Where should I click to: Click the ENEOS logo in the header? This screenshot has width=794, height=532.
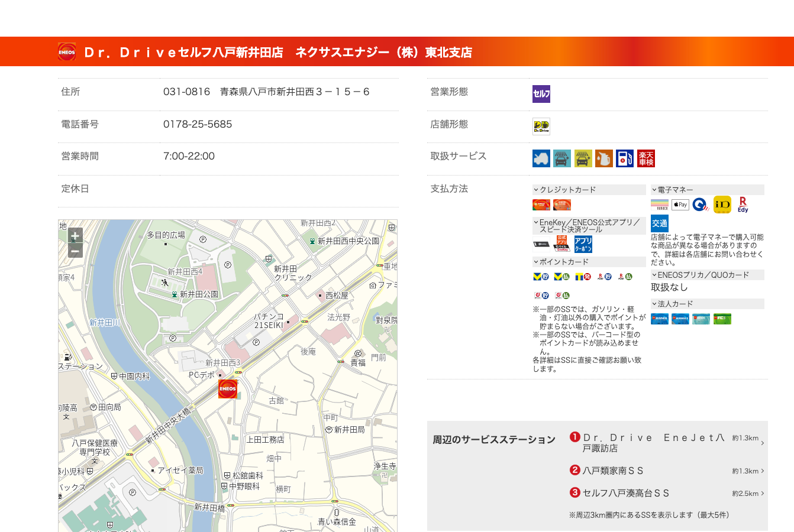(x=67, y=52)
